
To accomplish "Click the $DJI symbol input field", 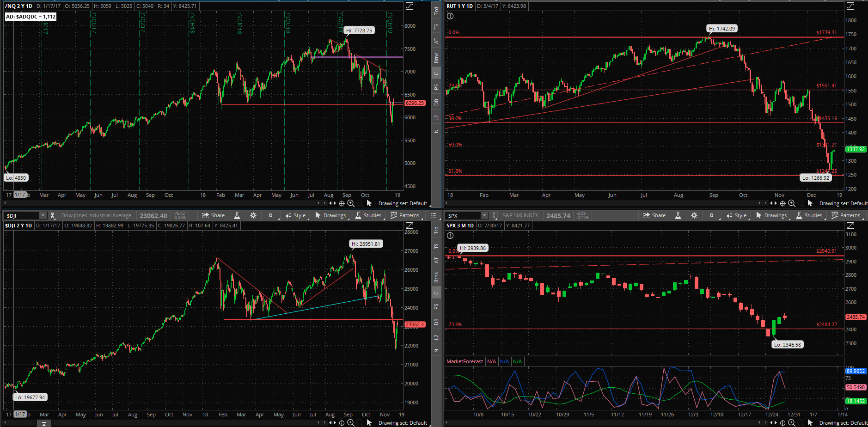I will pos(22,215).
